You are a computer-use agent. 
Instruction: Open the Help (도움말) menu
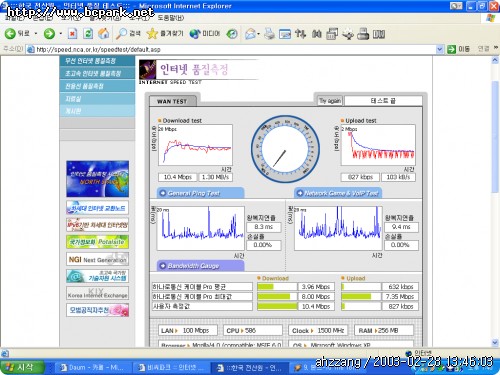[170, 18]
